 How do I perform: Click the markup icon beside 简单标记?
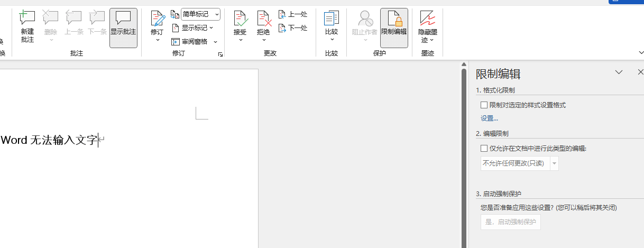[x=175, y=14]
